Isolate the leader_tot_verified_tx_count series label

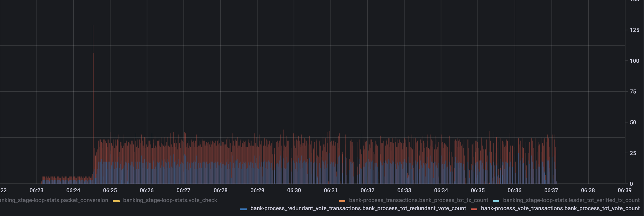571,200
